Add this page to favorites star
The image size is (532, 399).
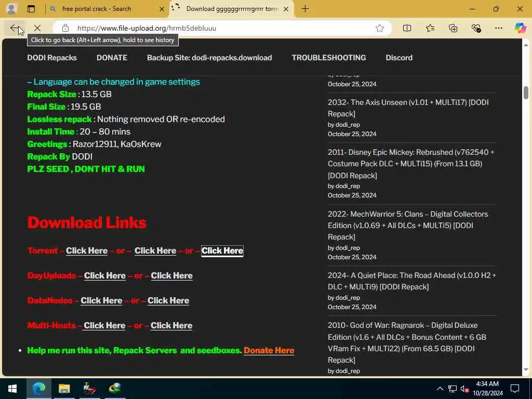pos(380,28)
